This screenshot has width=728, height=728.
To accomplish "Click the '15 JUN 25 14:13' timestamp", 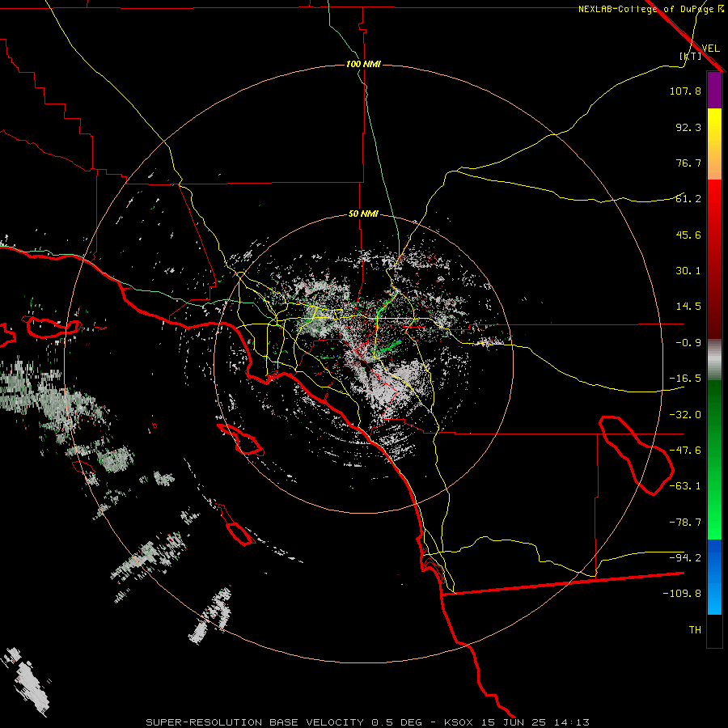I will (x=537, y=722).
